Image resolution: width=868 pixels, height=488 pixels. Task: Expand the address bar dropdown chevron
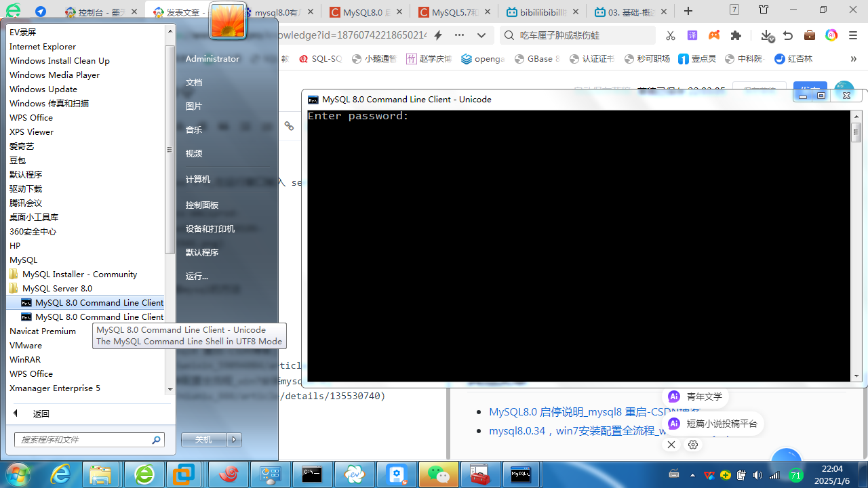[481, 35]
